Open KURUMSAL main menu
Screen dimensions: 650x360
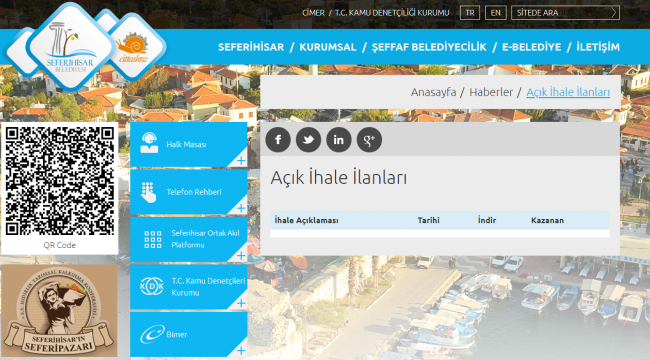[328, 47]
